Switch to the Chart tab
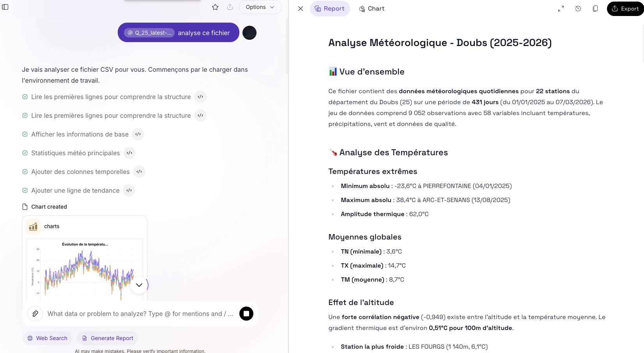The height and width of the screenshot is (353, 644). 372,9
